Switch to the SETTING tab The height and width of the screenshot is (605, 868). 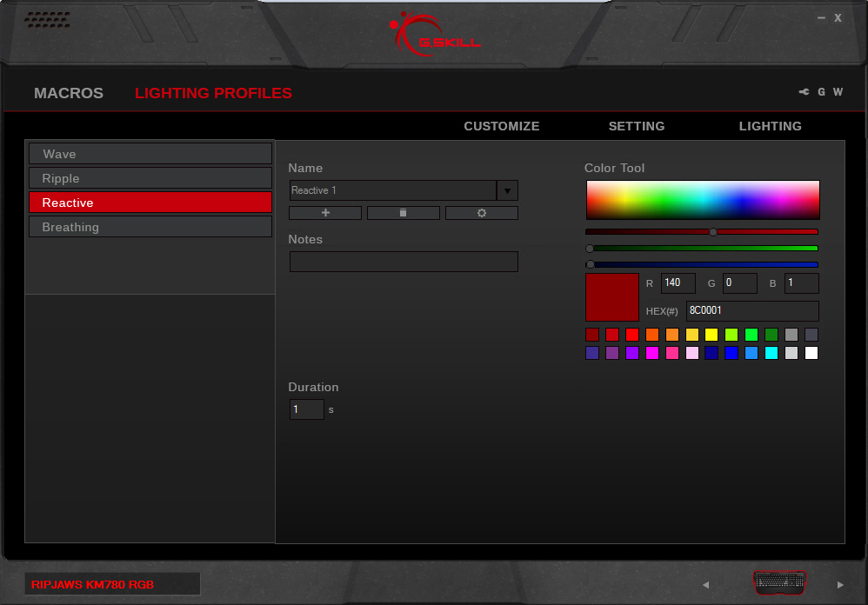click(637, 126)
